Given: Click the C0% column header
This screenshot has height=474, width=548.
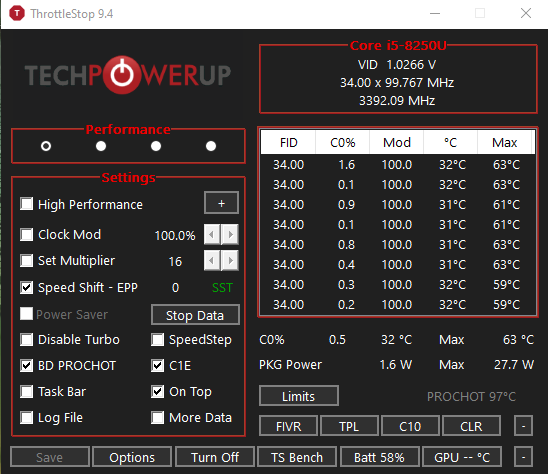Looking at the screenshot, I should click(342, 143).
